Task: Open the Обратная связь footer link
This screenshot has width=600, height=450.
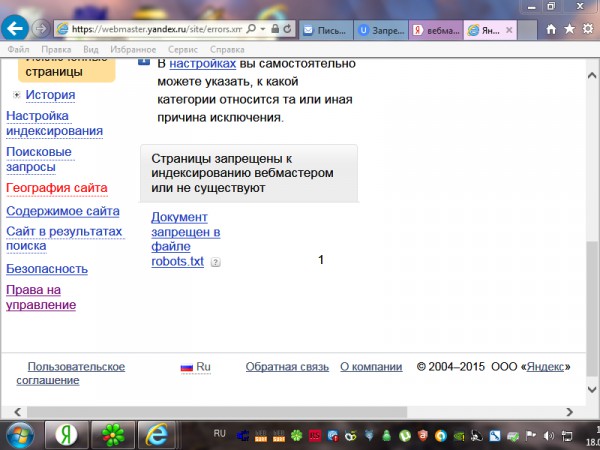Action: click(287, 367)
